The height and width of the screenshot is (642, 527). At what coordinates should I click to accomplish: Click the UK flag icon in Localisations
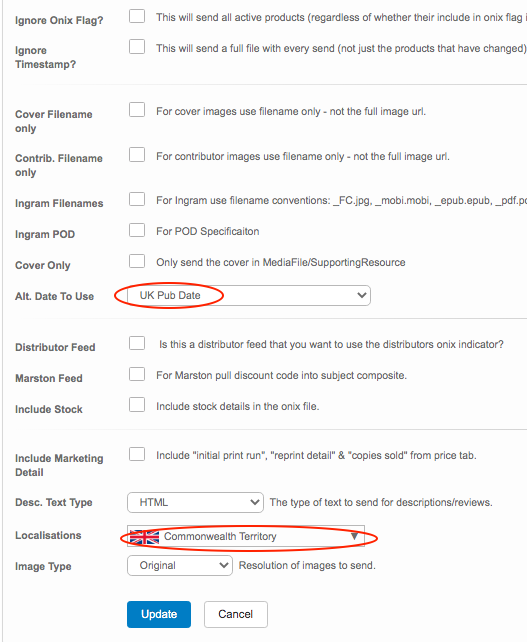[144, 536]
